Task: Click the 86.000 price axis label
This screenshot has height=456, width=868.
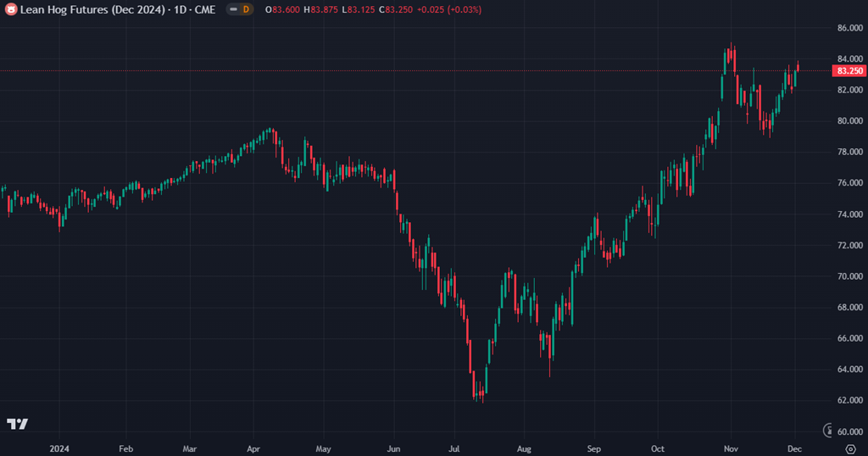Action: click(849, 28)
